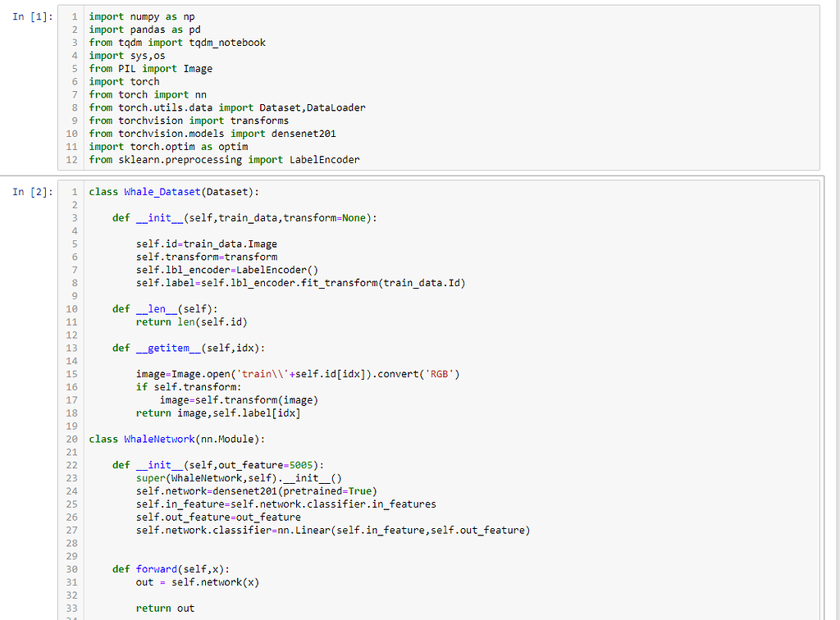This screenshot has height=620, width=840.
Task: Click the "self.network=densenet201(pretrained=True)" line
Action: point(257,491)
